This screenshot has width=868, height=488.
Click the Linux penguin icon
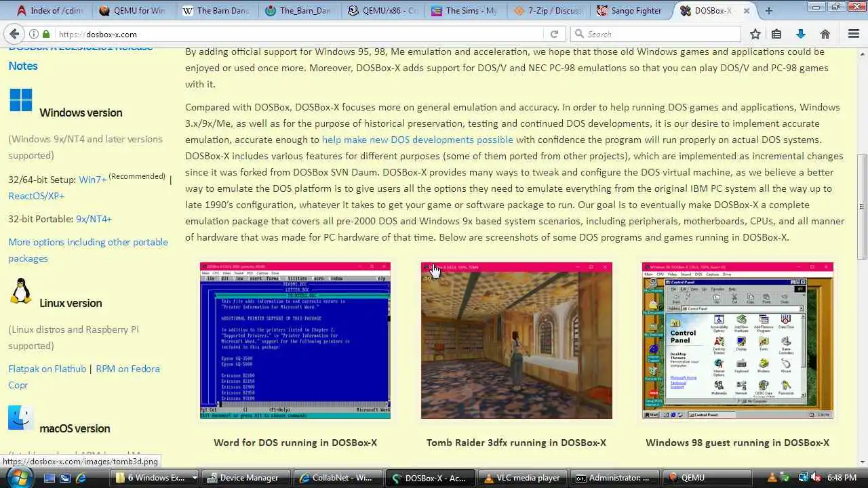click(x=21, y=291)
